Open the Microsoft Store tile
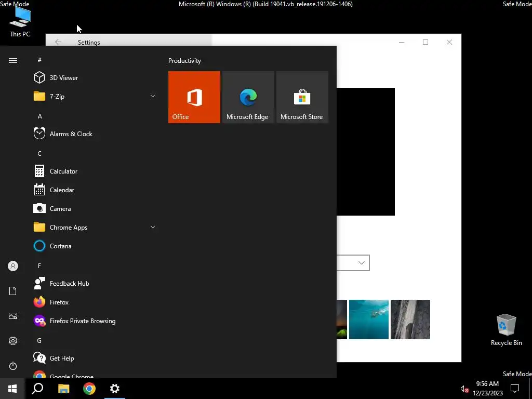Screen dimensions: 532x399 pyautogui.click(x=302, y=97)
